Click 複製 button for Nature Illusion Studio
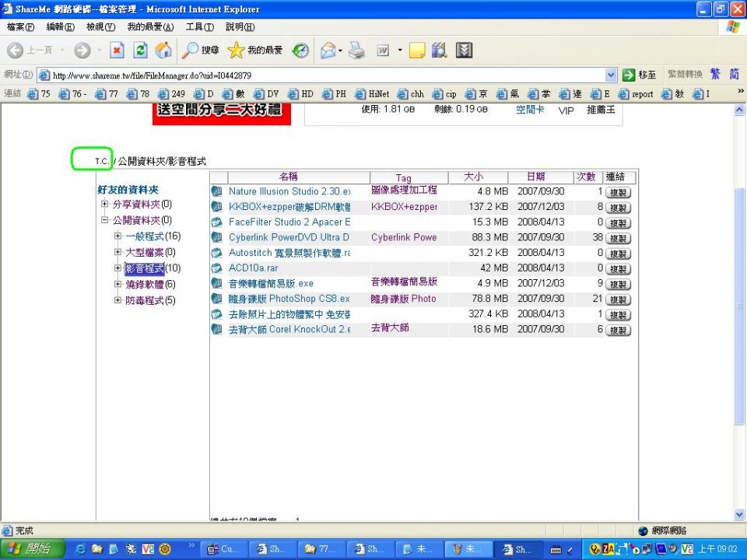Screen dimensions: 747x560 coord(618,192)
